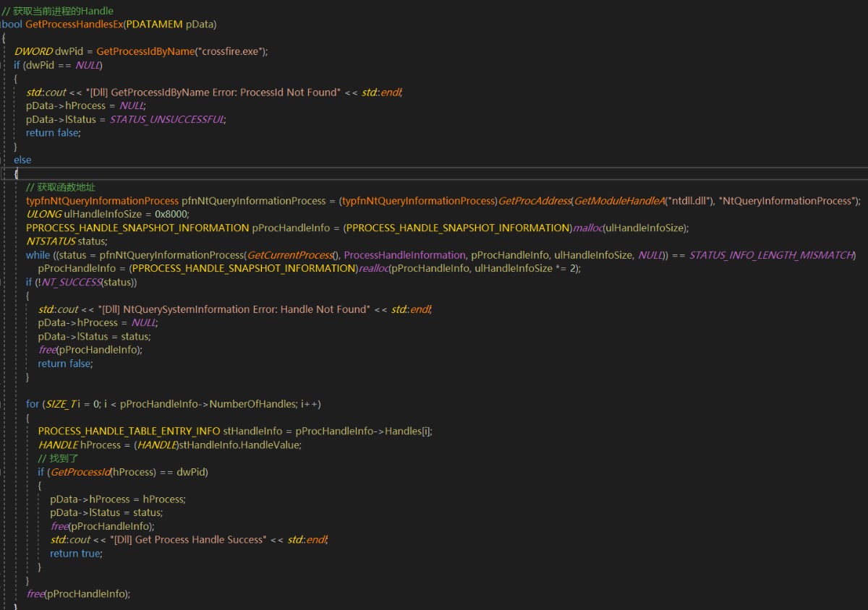Click the realloc function call
The image size is (868, 610).
[373, 268]
